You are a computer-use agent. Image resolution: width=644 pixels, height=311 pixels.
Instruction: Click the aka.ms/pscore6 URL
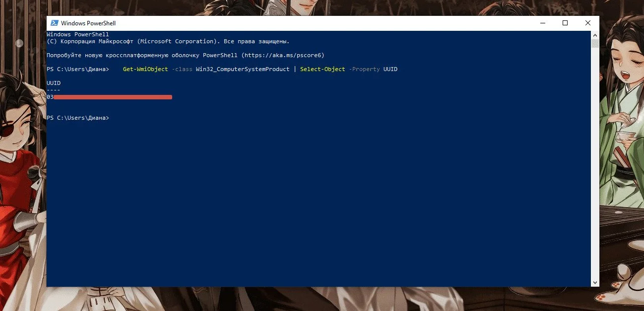(283, 55)
